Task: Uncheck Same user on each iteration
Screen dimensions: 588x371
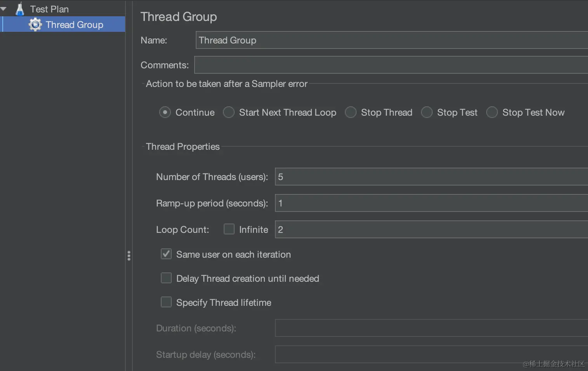Action: (166, 254)
